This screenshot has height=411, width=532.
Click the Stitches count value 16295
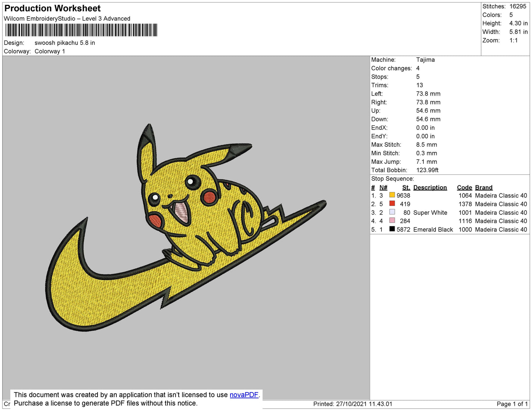tap(518, 6)
